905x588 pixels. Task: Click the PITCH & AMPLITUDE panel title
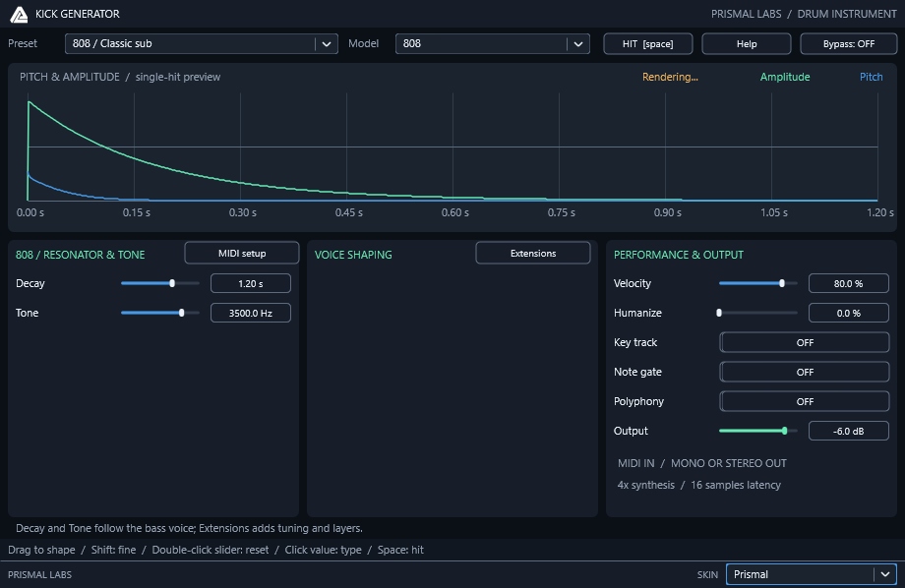click(x=120, y=77)
